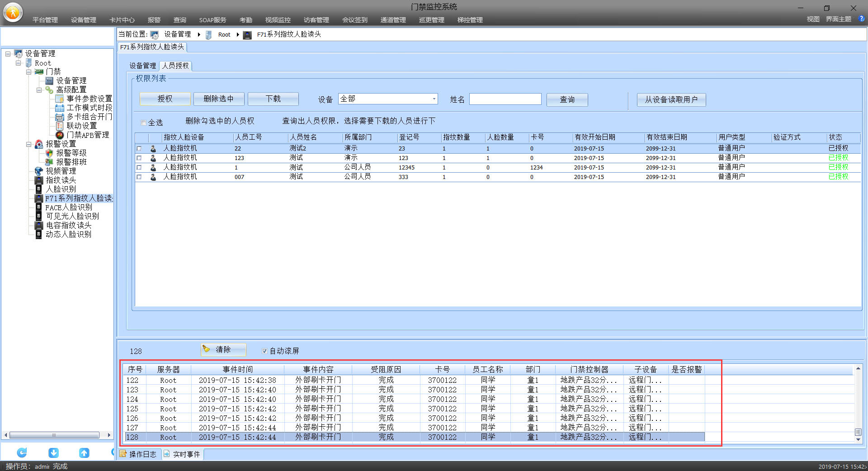Click the refresh icon below the device tree
The image size is (868, 471).
pos(22,452)
